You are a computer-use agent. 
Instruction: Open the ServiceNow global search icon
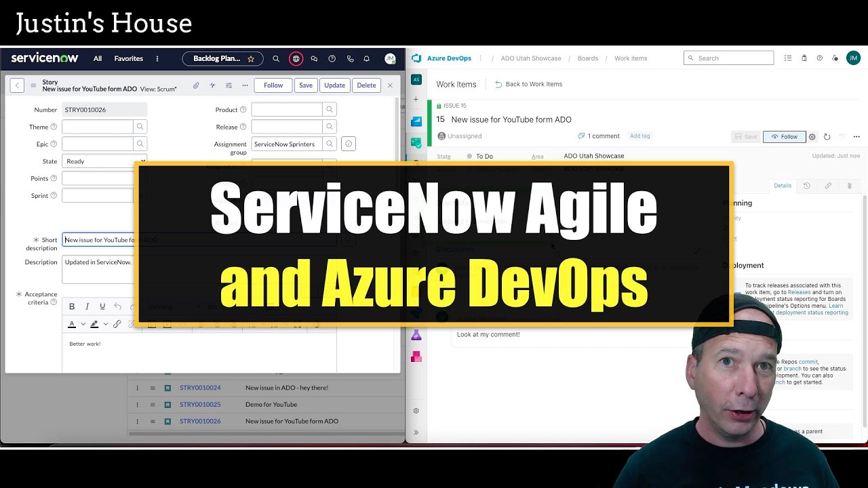[276, 59]
